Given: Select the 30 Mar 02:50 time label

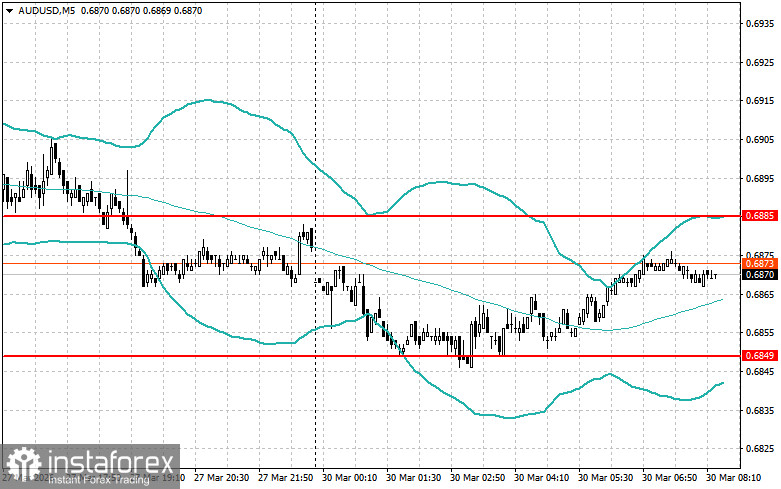Looking at the screenshot, I should point(478,478).
